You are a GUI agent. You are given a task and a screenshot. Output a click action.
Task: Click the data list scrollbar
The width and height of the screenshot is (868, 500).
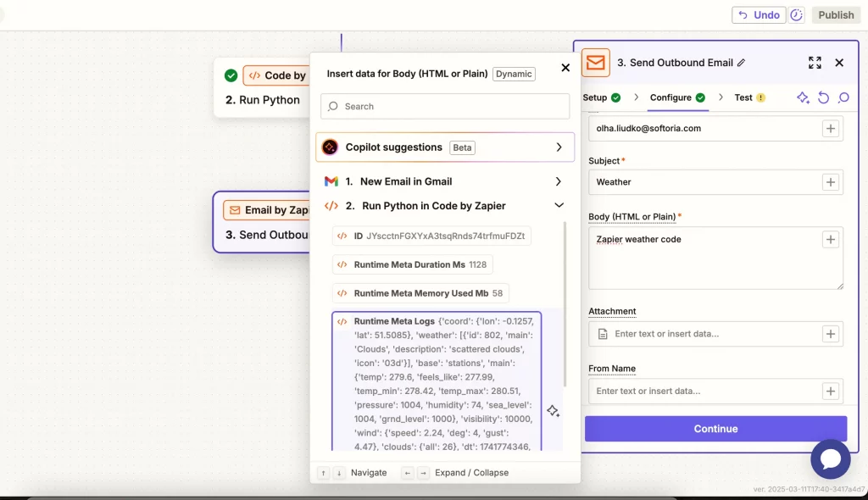(x=565, y=304)
